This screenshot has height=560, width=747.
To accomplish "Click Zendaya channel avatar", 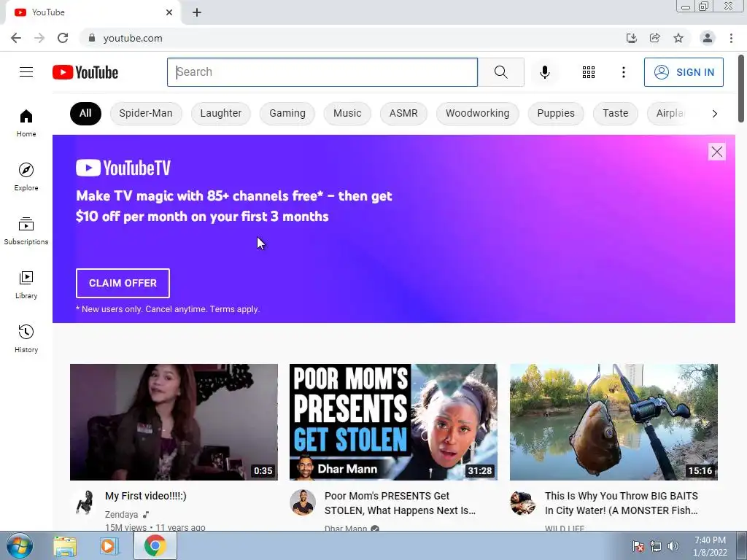I will pos(83,502).
